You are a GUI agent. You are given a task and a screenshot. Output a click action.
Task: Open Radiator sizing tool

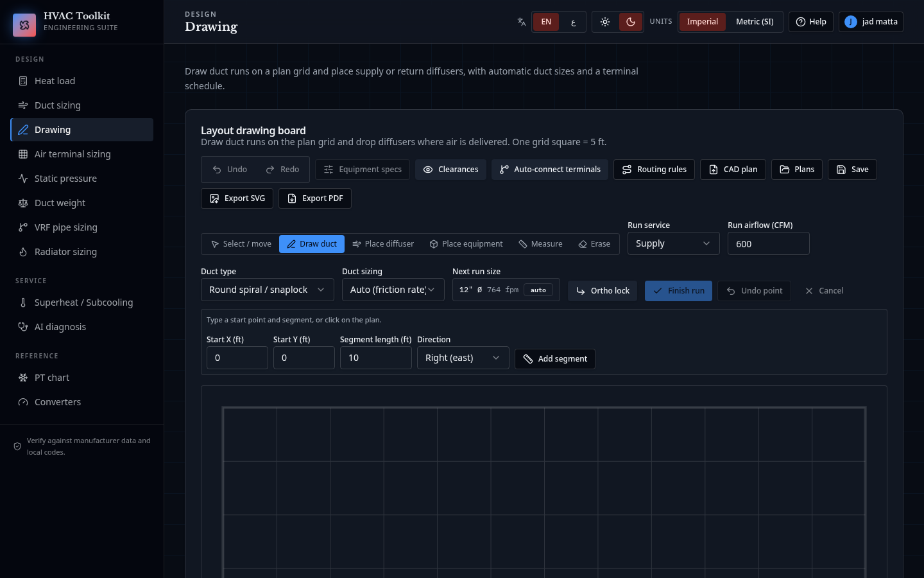point(82,252)
